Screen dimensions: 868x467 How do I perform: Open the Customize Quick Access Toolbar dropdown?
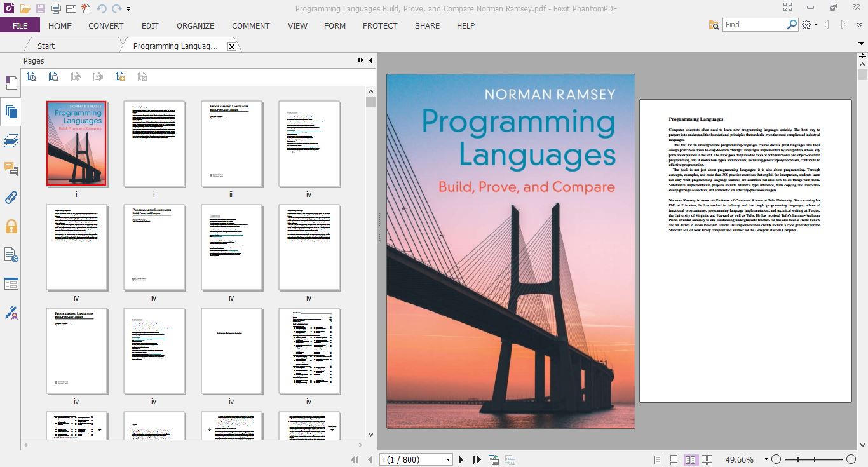[x=129, y=9]
